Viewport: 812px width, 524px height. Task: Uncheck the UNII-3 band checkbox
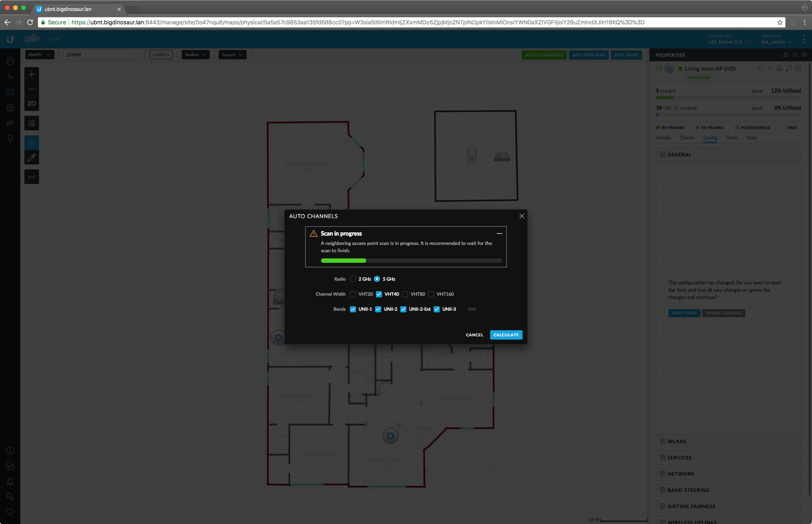coord(436,309)
